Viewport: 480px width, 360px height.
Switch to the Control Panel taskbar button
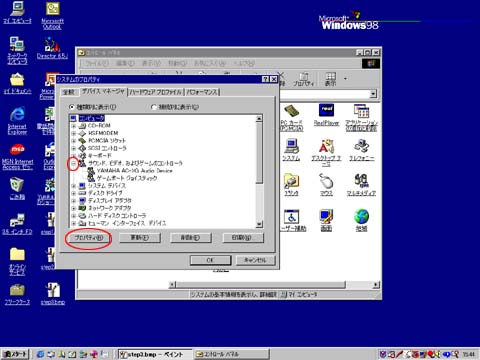pyautogui.click(x=231, y=354)
